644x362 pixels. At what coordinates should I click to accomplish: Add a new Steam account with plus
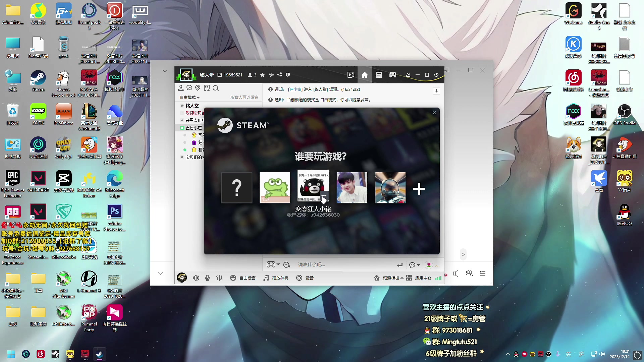coord(419,189)
